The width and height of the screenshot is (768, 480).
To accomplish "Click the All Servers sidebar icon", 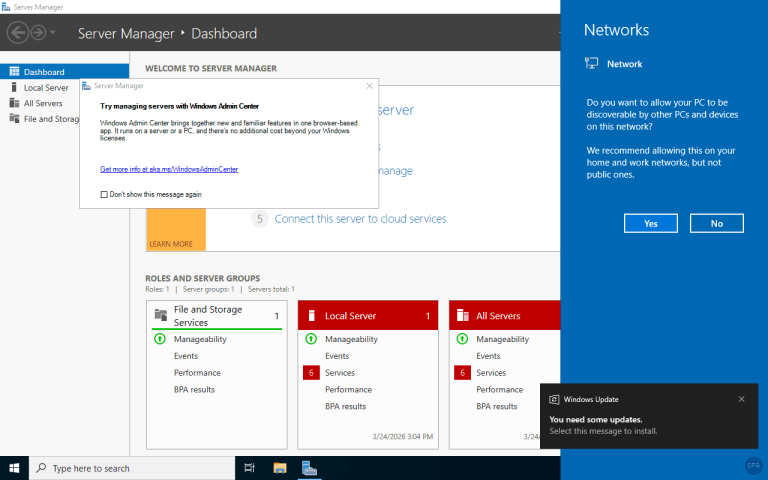I will click(x=14, y=103).
